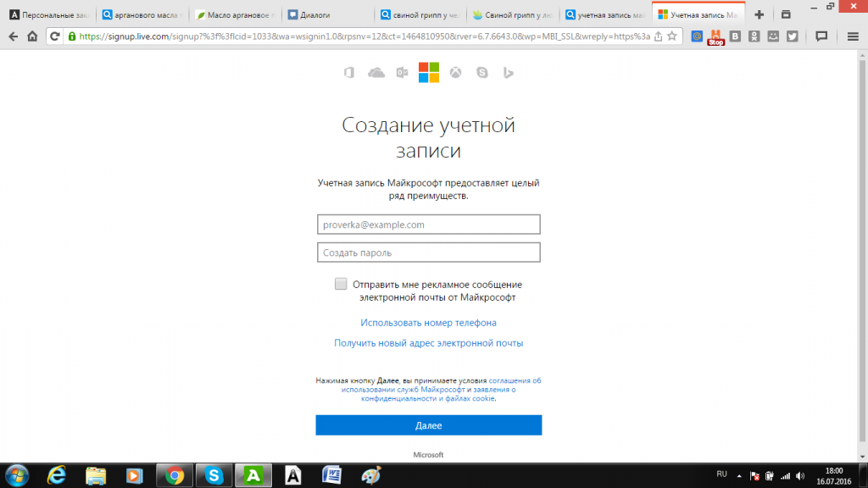Click the Odnoklassniki extension icon
The image size is (868, 488).
click(x=754, y=36)
